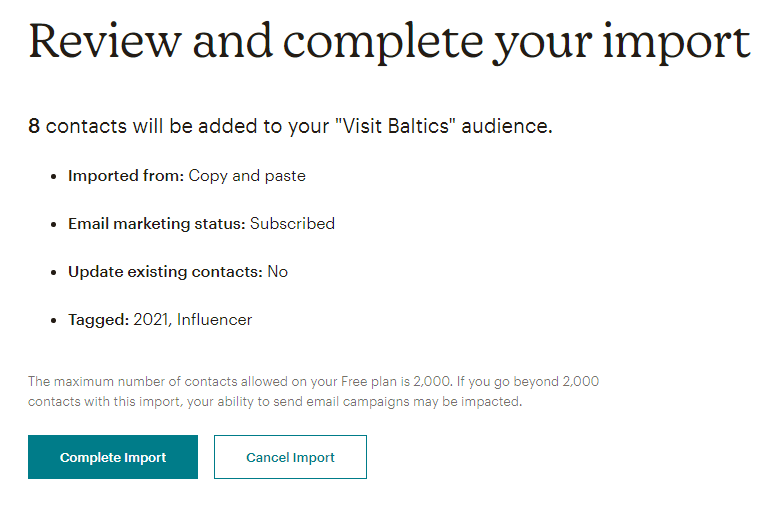This screenshot has height=511, width=771.
Task: Click the bullet before Imported from
Action: tap(54, 177)
